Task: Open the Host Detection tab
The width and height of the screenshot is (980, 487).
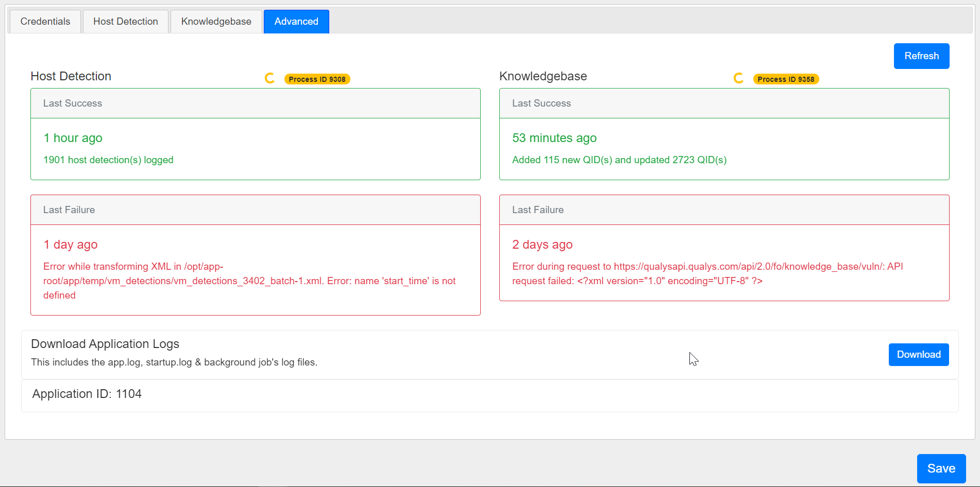Action: 125,21
